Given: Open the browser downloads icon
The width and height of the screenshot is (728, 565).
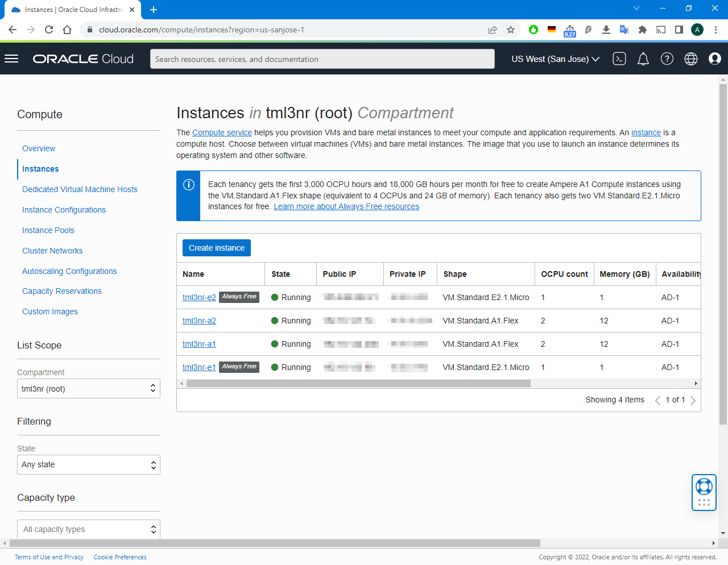Looking at the screenshot, I should (x=606, y=30).
